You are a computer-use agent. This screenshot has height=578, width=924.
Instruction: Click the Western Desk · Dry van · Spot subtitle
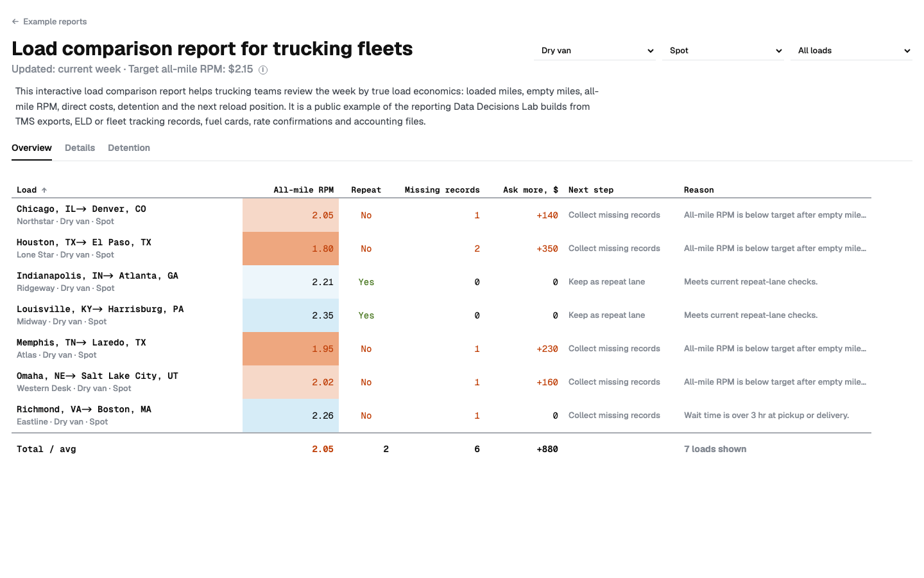74,389
